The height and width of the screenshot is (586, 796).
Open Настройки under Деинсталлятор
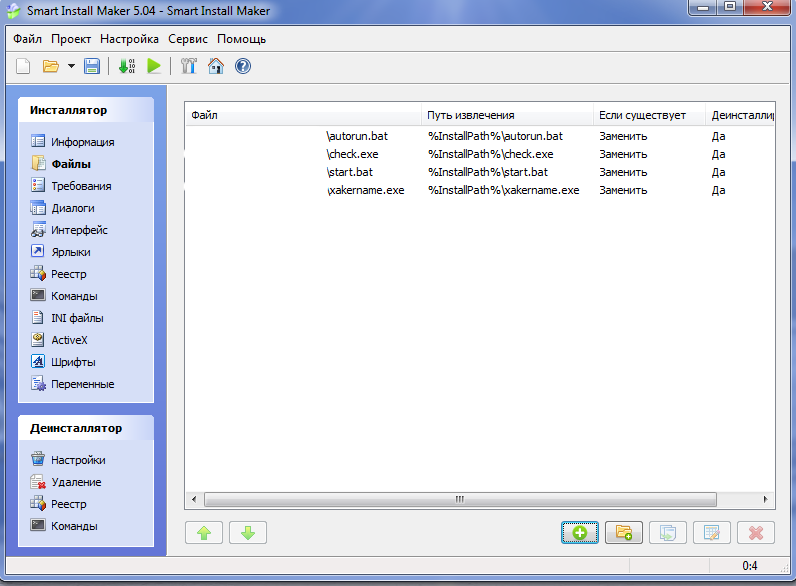pos(78,460)
